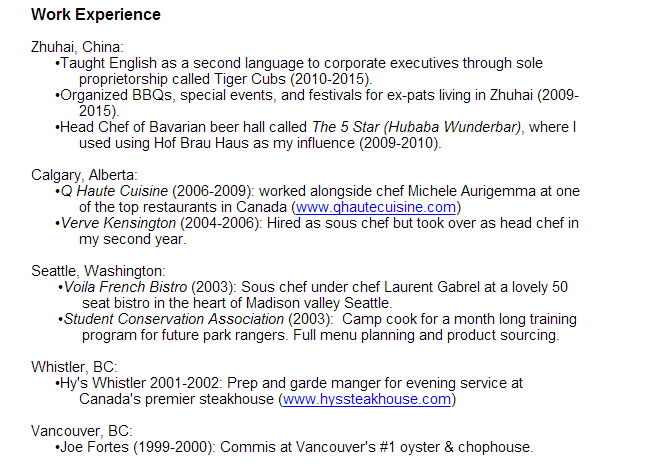
Task: Click the "Calgary, Alberta:" location line
Action: click(x=84, y=175)
